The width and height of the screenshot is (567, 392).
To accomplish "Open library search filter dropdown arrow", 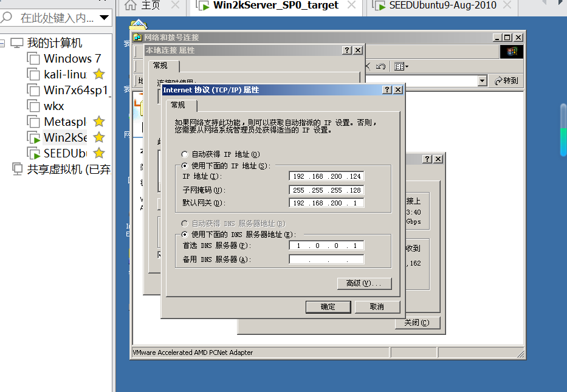I will (104, 18).
